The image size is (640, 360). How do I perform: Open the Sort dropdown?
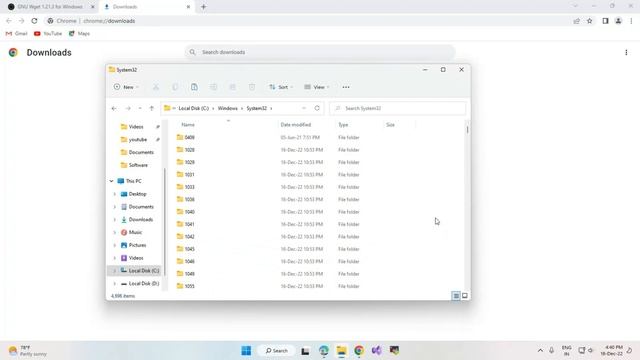click(x=281, y=87)
